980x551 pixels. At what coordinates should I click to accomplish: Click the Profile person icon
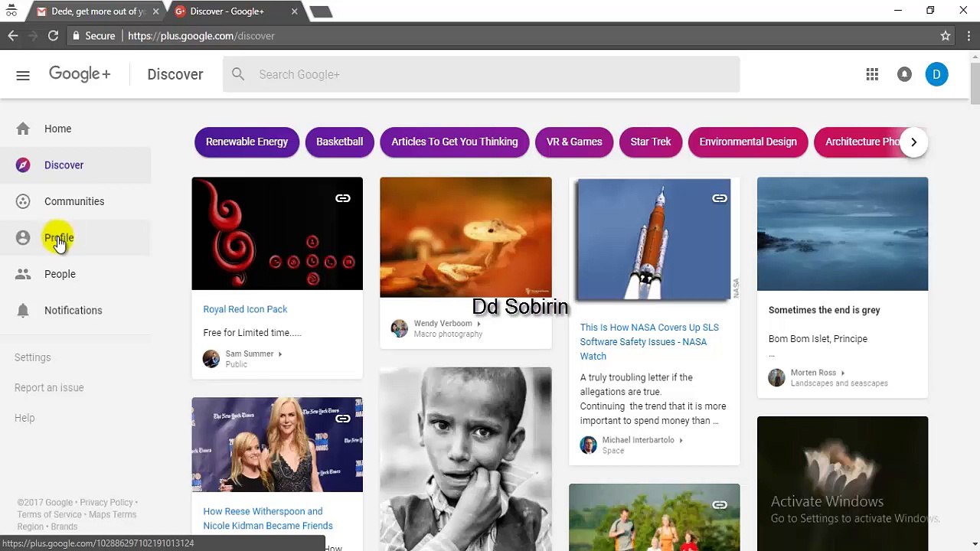click(x=23, y=237)
